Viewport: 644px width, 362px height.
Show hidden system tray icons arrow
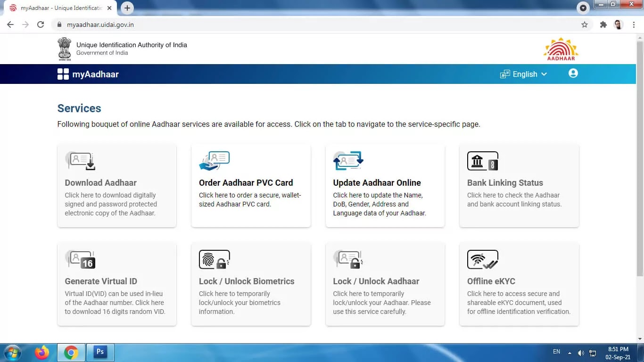570,353
